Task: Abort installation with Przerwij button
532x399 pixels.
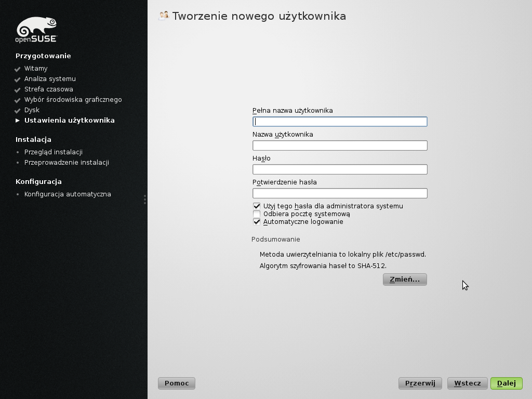Action: point(420,383)
